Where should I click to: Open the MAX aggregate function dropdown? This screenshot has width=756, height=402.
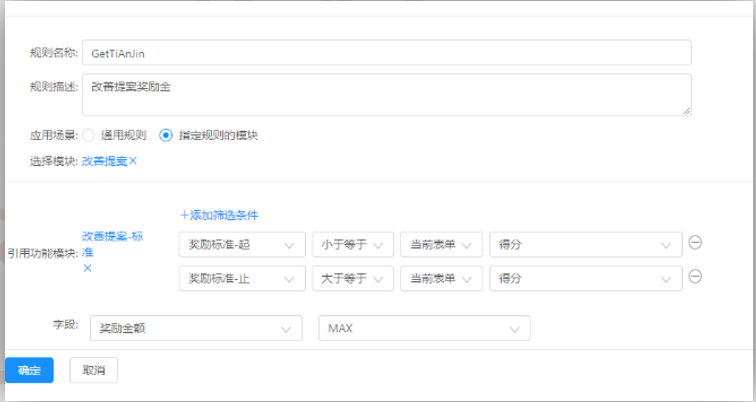(x=423, y=328)
